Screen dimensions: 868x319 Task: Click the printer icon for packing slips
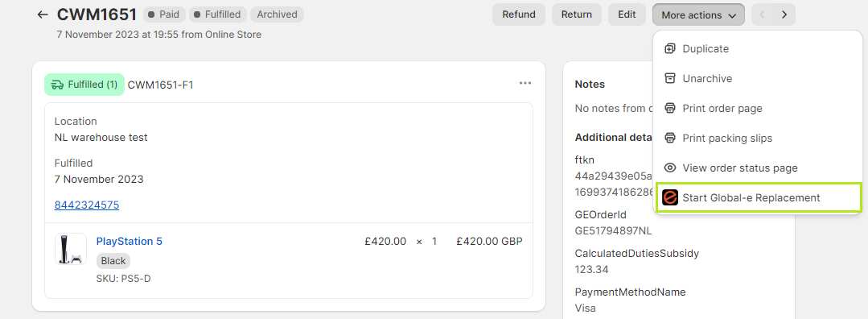point(670,138)
